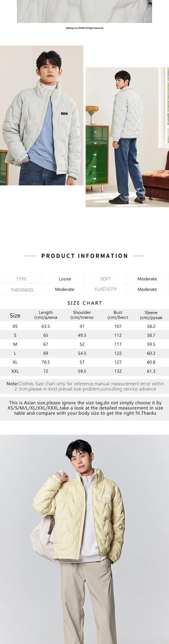The height and width of the screenshot is (644, 169).
Task: Click the Sleeve column header
Action: pos(151,315)
